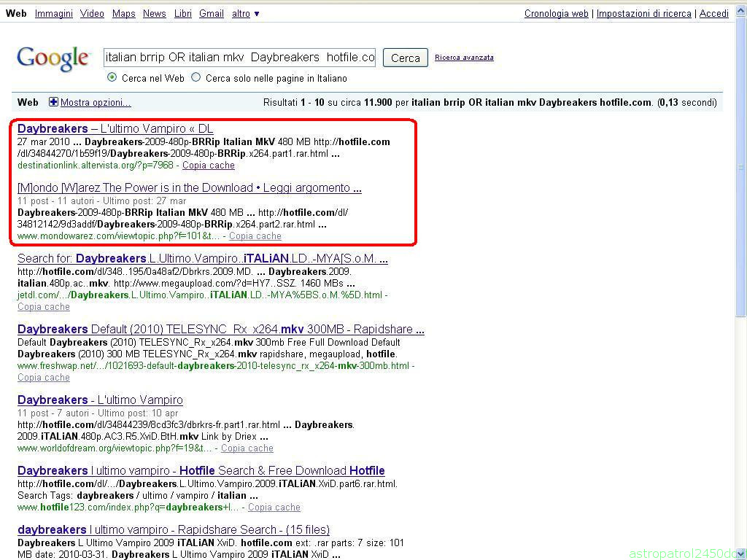This screenshot has height=560, width=747.
Task: Open the altro dropdown menu
Action: [x=245, y=14]
